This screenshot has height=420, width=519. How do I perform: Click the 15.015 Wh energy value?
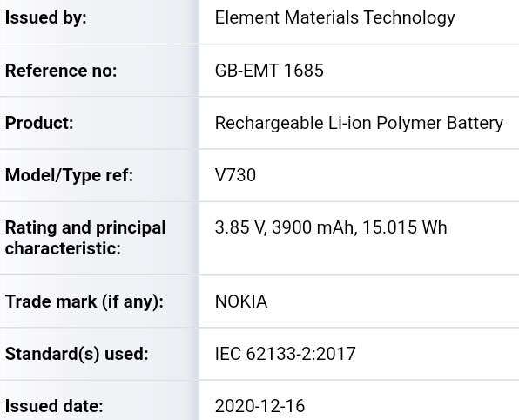[405, 228]
